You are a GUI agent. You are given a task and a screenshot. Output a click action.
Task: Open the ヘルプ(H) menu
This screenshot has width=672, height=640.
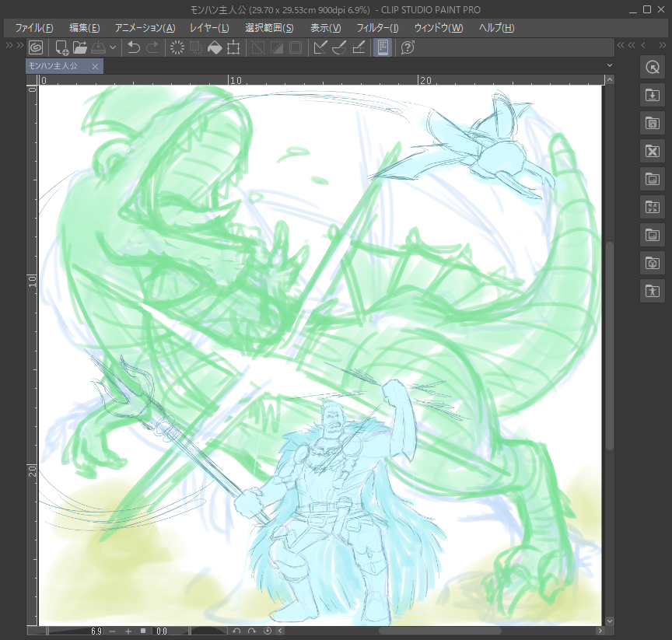496,28
